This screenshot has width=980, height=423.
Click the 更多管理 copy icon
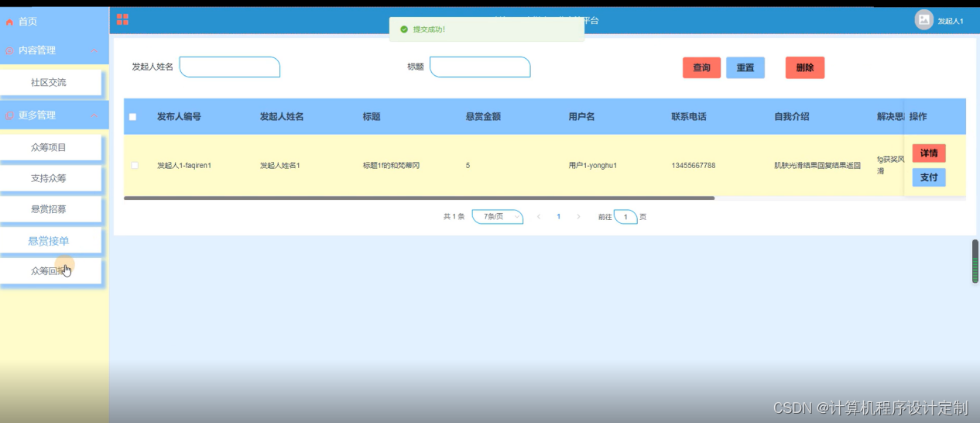9,115
